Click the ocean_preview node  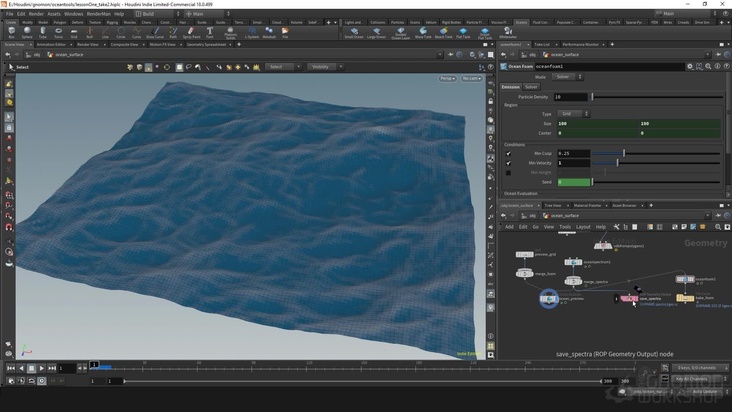click(549, 296)
